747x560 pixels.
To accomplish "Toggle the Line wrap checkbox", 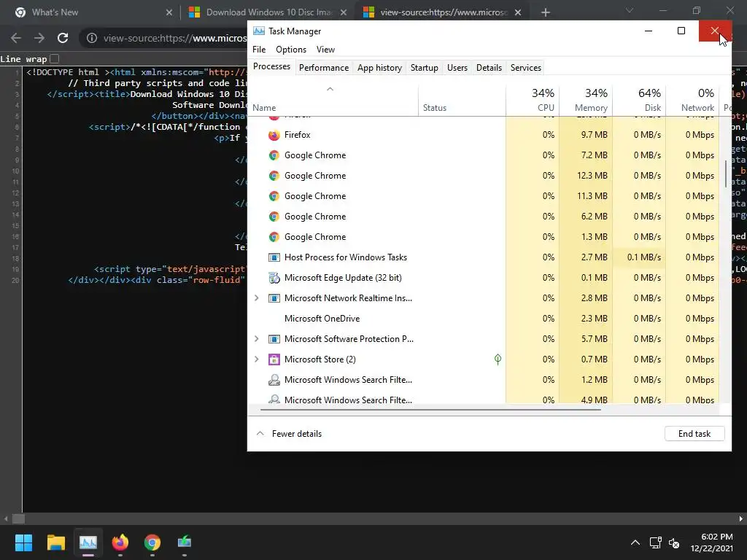I will point(54,58).
